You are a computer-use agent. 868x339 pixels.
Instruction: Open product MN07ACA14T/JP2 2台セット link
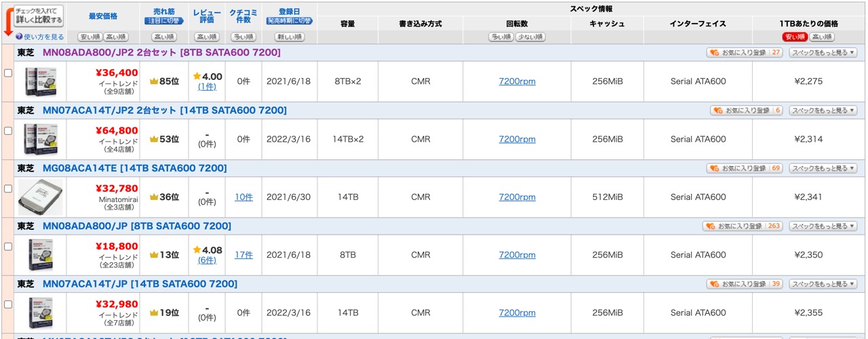pyautogui.click(x=165, y=110)
